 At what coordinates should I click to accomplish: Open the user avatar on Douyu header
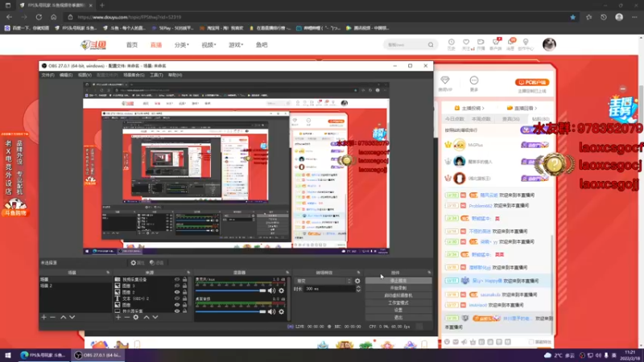click(549, 44)
